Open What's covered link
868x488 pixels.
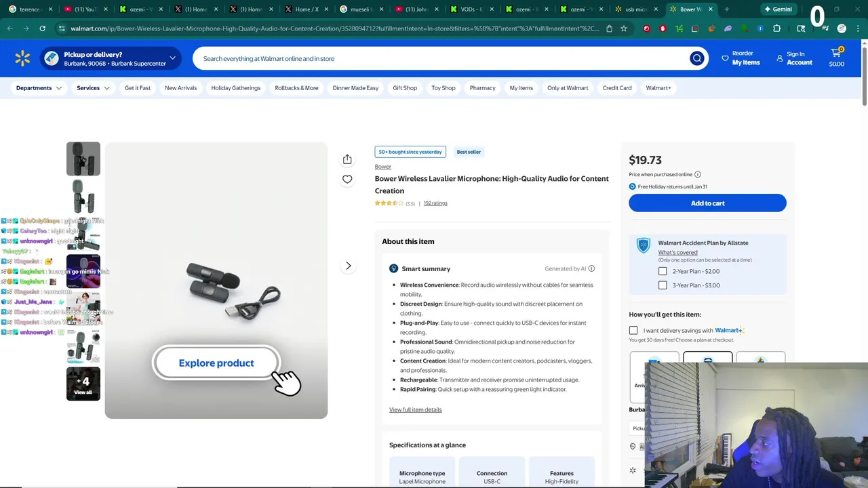(x=677, y=252)
